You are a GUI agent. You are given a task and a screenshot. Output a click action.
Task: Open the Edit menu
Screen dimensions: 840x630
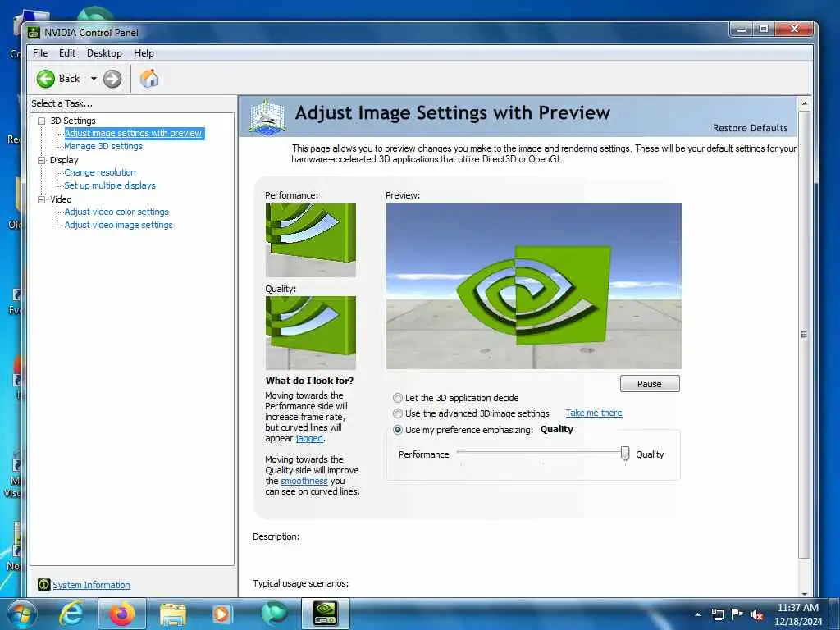pos(67,53)
